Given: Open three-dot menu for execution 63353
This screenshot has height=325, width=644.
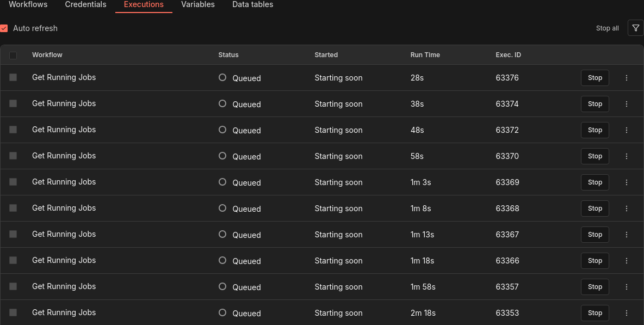Looking at the screenshot, I should coord(627,313).
